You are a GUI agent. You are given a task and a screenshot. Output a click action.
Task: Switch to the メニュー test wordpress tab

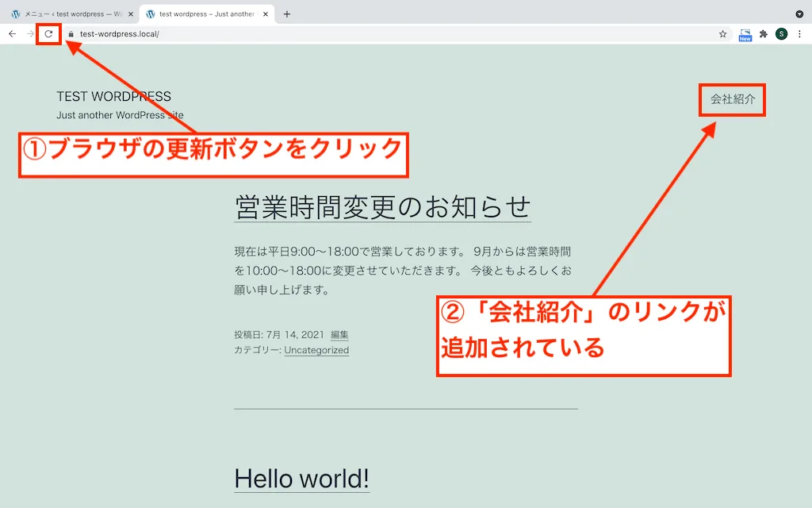(72, 14)
